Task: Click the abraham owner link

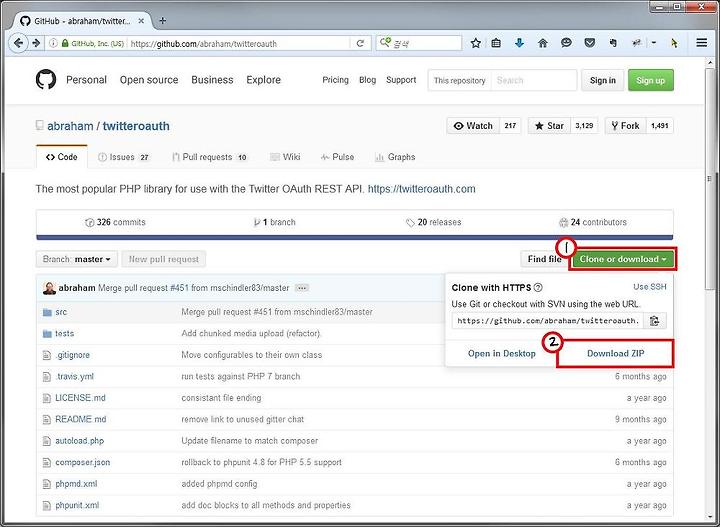Action: (70, 126)
